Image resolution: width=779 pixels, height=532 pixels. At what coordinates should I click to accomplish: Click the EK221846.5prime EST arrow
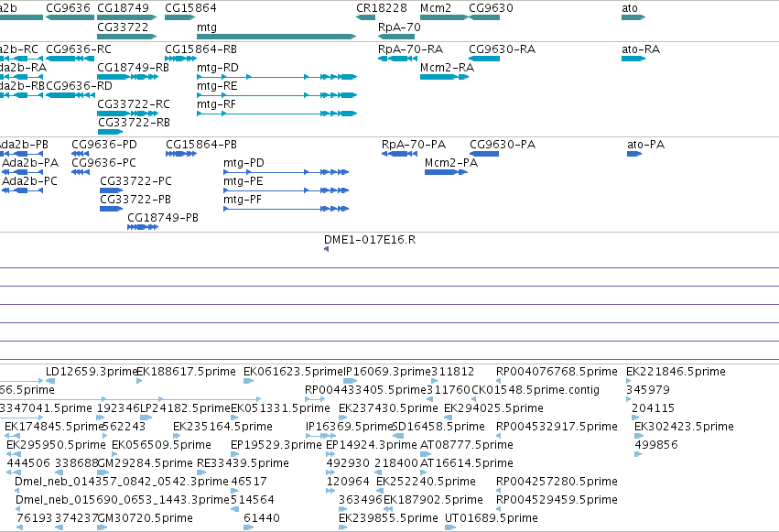click(x=629, y=381)
